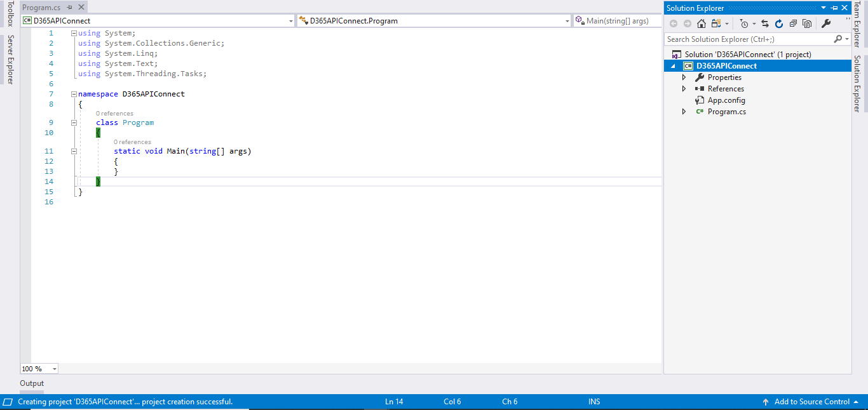
Task: Expand the Properties node arrow
Action: [684, 77]
